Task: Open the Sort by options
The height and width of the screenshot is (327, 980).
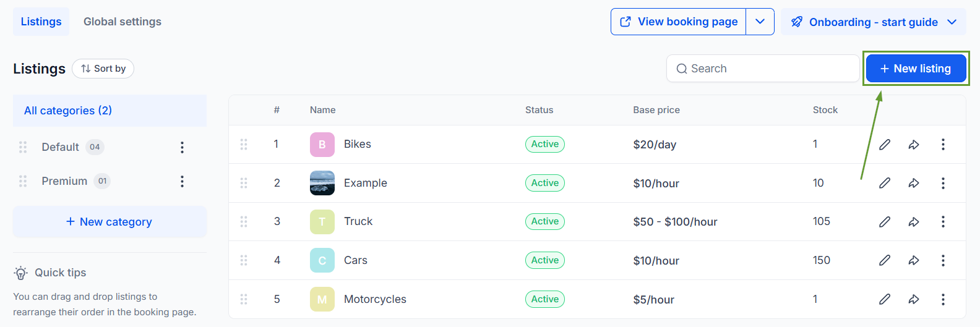Action: coord(103,69)
